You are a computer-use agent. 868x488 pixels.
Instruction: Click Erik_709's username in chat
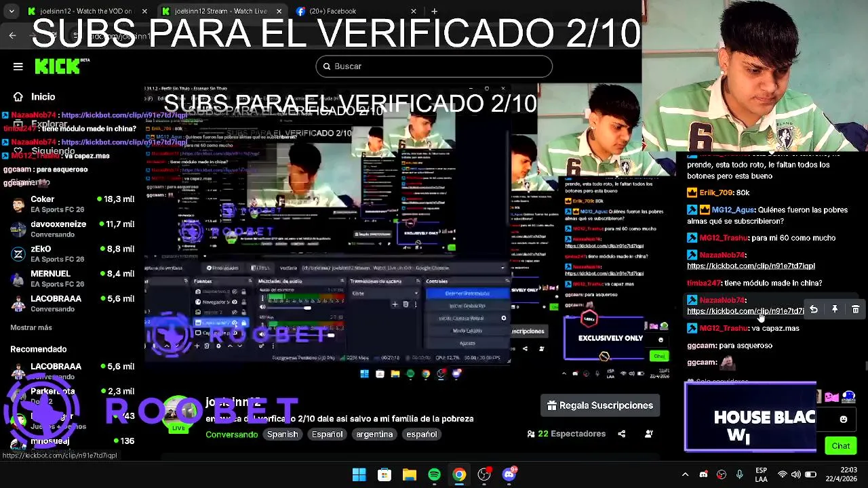(715, 193)
